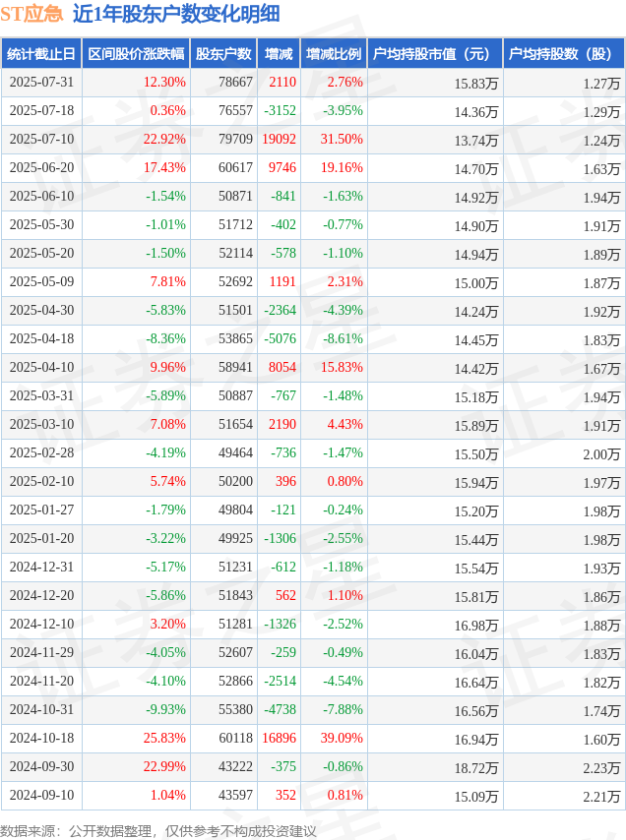Image resolution: width=626 pixels, height=840 pixels.
Task: Click the 统计截止日 column header
Action: [x=41, y=53]
